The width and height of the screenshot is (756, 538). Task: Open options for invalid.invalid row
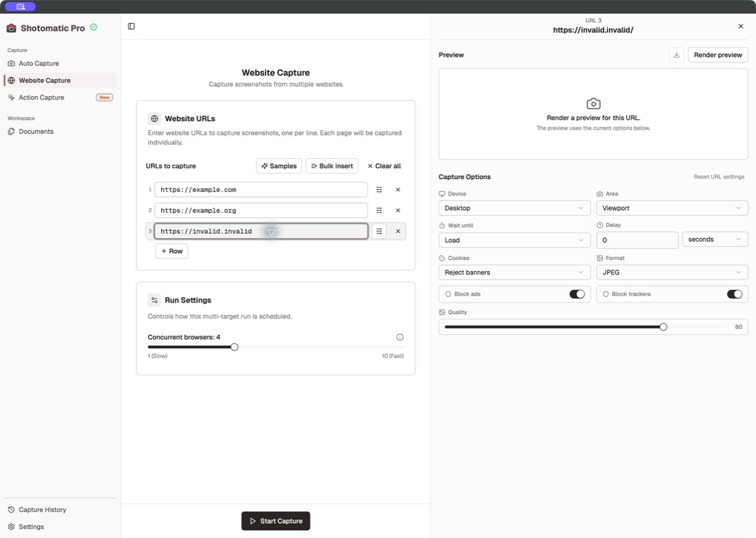point(379,231)
